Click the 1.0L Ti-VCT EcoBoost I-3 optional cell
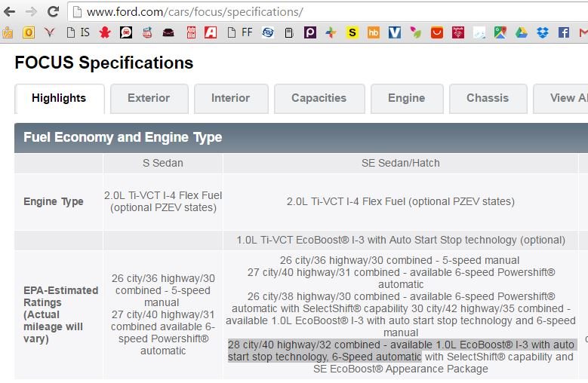 401,241
